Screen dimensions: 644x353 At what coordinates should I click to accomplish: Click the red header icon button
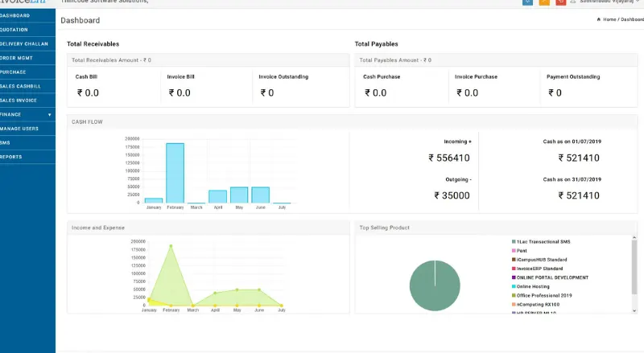560,2
